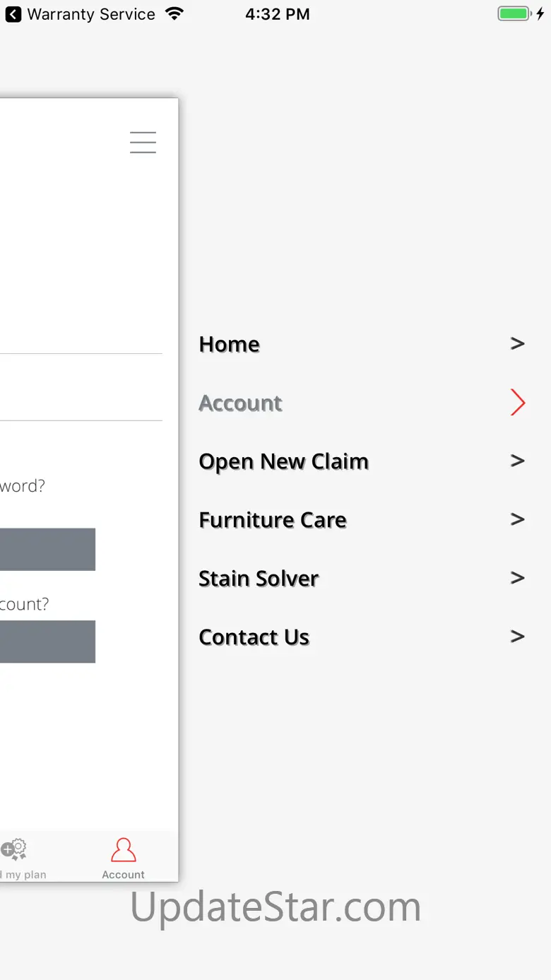Tap the hamburger menu icon
This screenshot has width=551, height=980.
pos(143,142)
